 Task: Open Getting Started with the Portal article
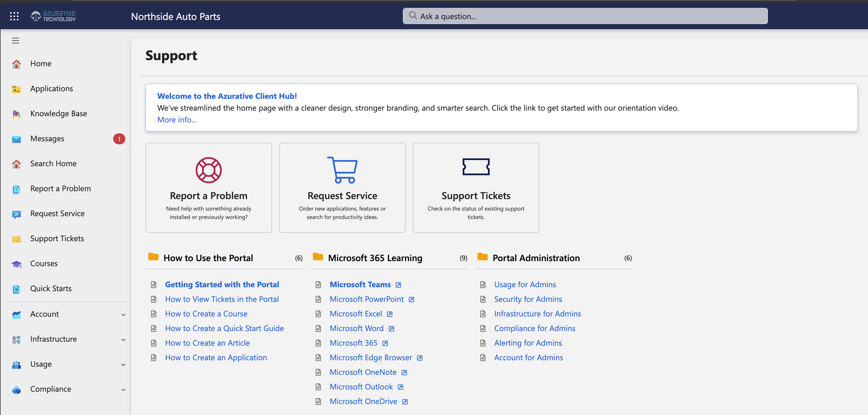click(222, 284)
